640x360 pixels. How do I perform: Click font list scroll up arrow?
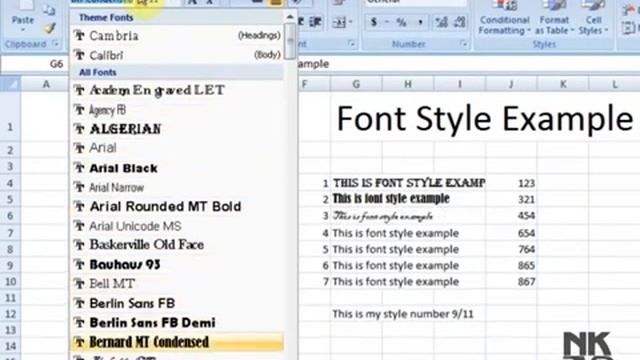click(290, 17)
